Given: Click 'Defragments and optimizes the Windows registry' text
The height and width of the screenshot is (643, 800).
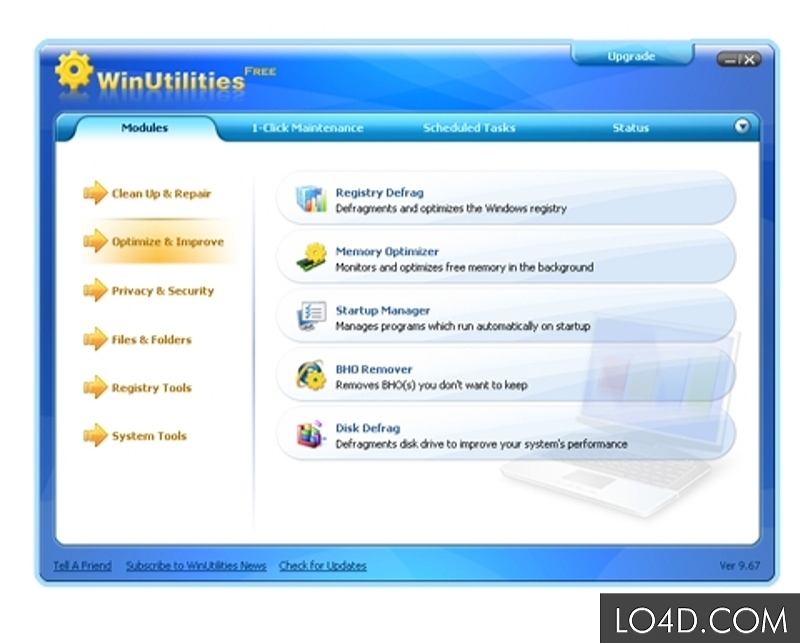Looking at the screenshot, I should point(451,208).
